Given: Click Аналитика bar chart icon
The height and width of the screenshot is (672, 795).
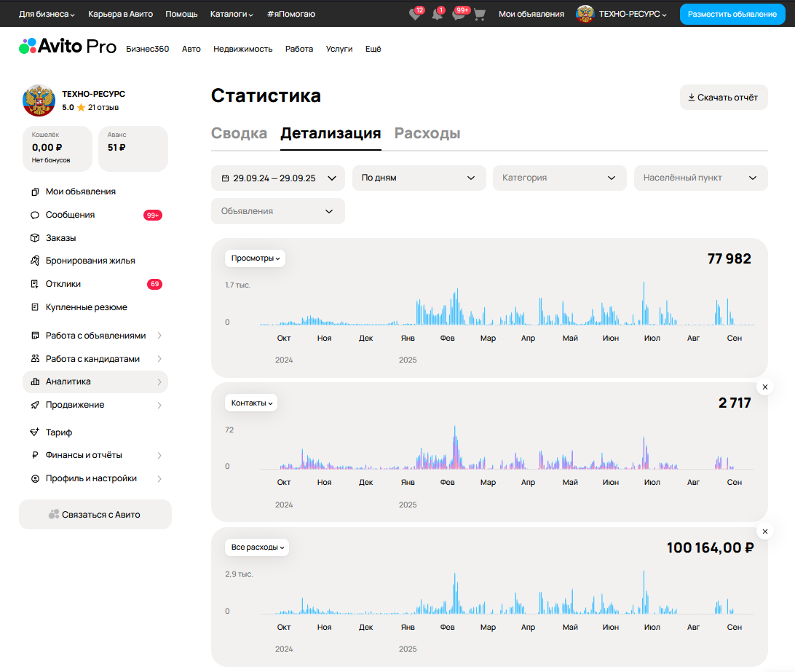Looking at the screenshot, I should coord(35,382).
